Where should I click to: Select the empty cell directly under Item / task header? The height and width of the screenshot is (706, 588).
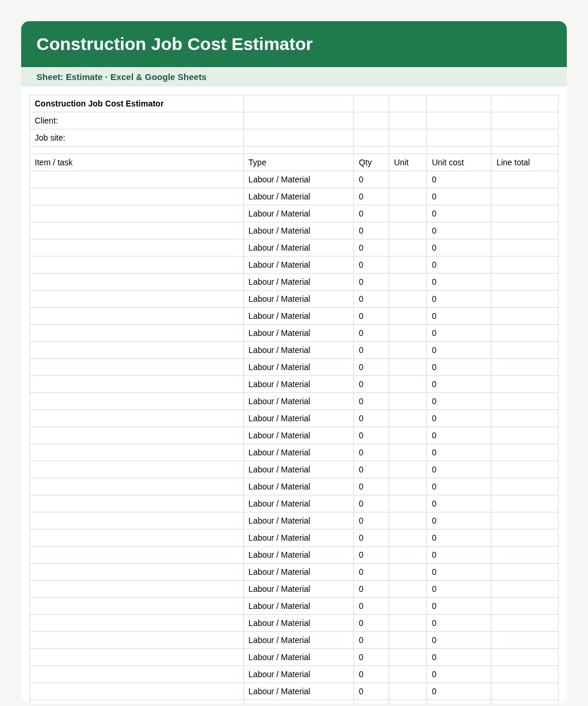point(136,179)
